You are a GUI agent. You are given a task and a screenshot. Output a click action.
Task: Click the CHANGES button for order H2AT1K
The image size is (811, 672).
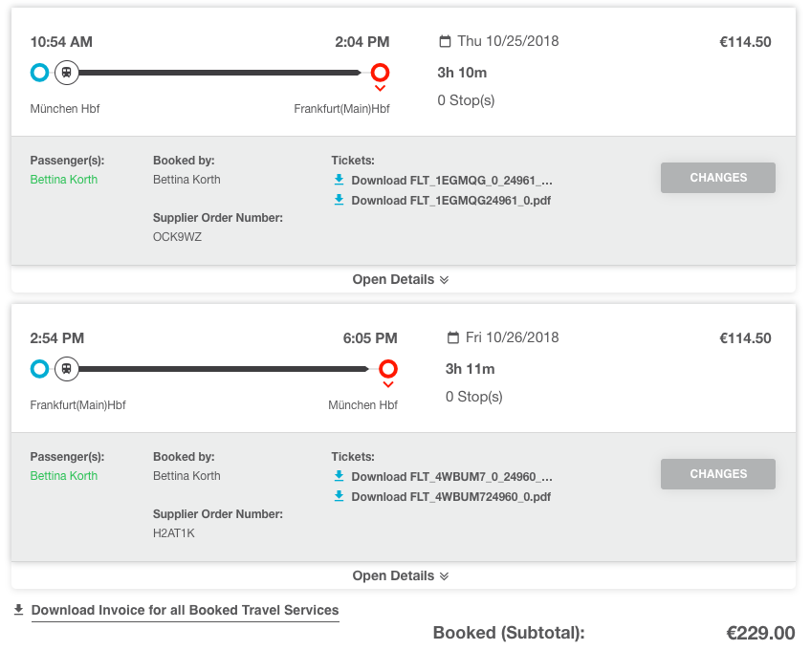click(718, 474)
